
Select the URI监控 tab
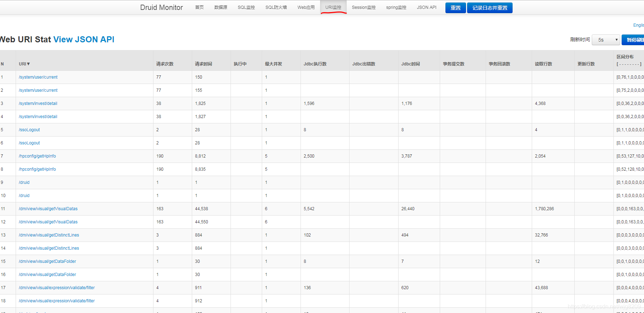click(x=333, y=7)
